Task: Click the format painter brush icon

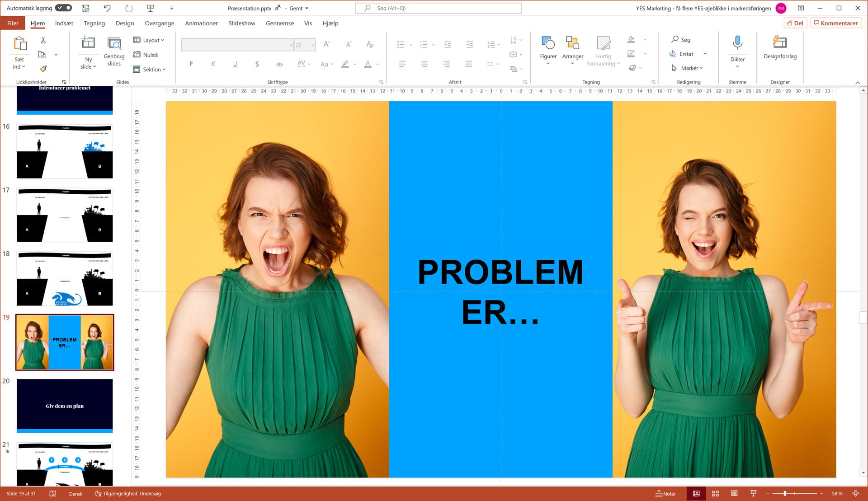Action: coord(43,69)
